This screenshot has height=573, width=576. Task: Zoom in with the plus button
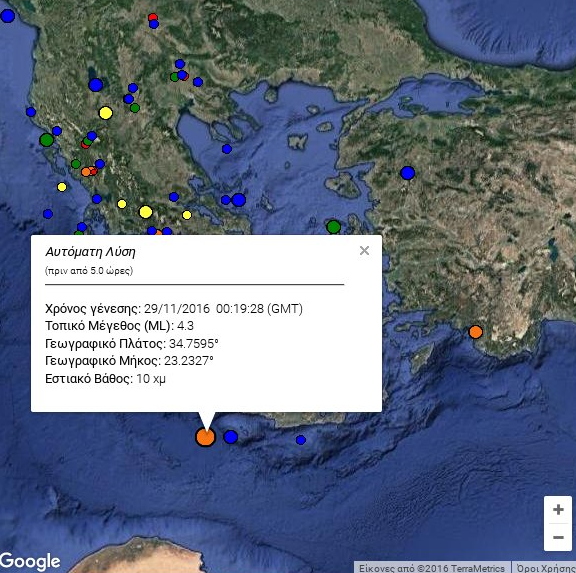pos(558,509)
